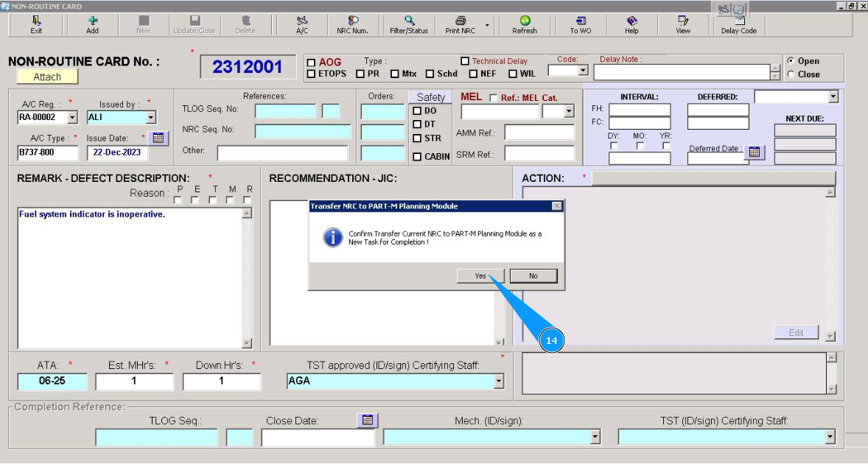Screen dimensions: 868x464
Task: Tick the Safety CABIN checkbox
Action: [417, 157]
